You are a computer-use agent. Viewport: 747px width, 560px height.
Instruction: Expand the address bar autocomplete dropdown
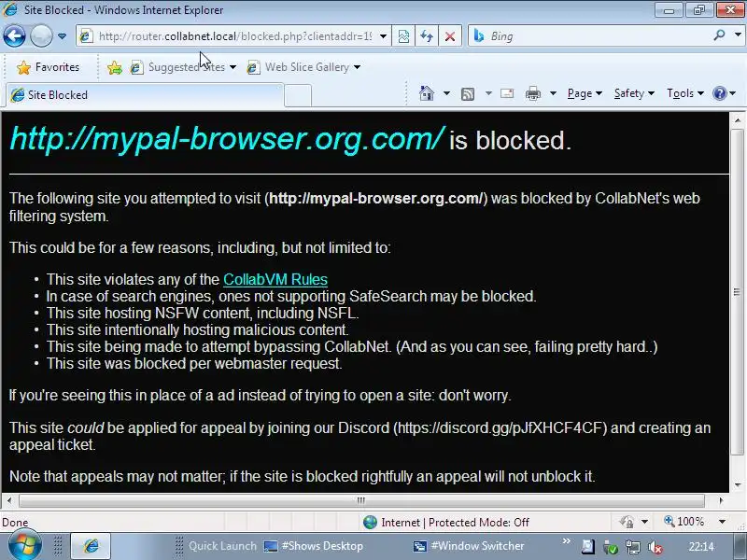tap(383, 36)
